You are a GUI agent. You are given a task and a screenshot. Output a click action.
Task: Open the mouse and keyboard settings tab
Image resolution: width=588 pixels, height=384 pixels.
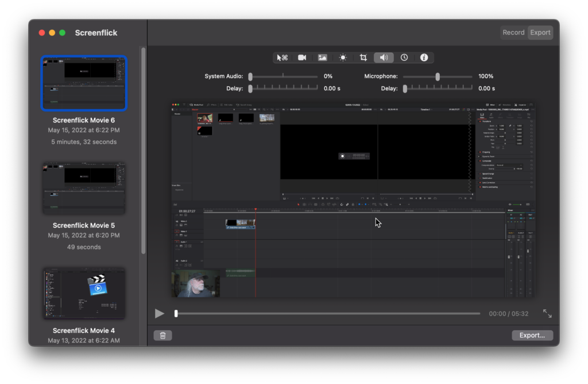pos(282,57)
